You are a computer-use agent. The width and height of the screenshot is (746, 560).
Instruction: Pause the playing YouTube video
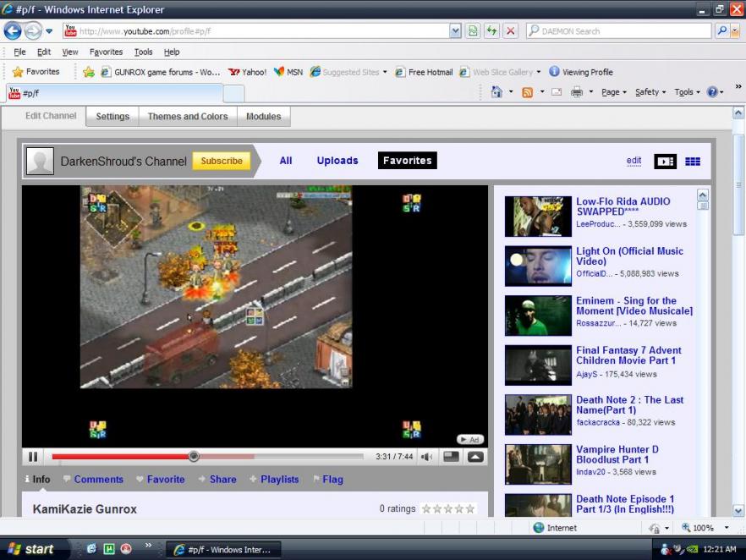click(33, 457)
